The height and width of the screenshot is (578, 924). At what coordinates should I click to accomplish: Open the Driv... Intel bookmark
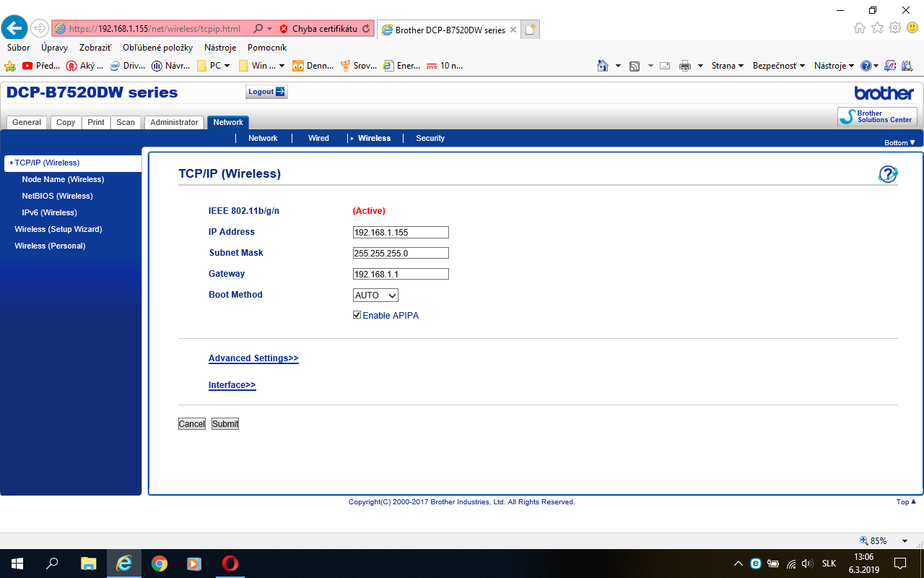click(127, 66)
